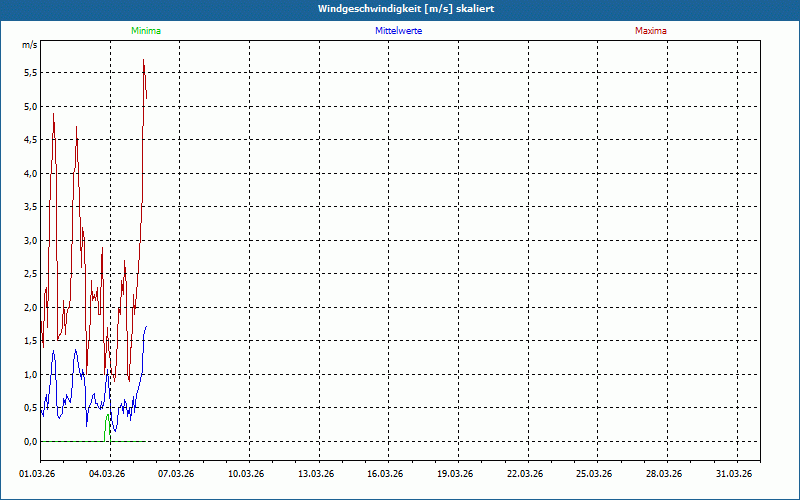The image size is (800, 500).
Task: Toggle the Mittelwerte legend entry
Action: 398,31
